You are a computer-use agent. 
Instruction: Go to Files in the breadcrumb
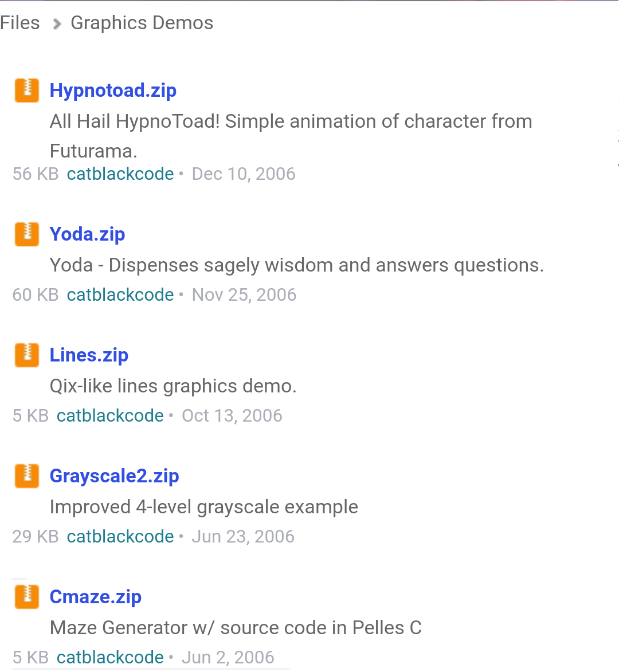pos(19,23)
